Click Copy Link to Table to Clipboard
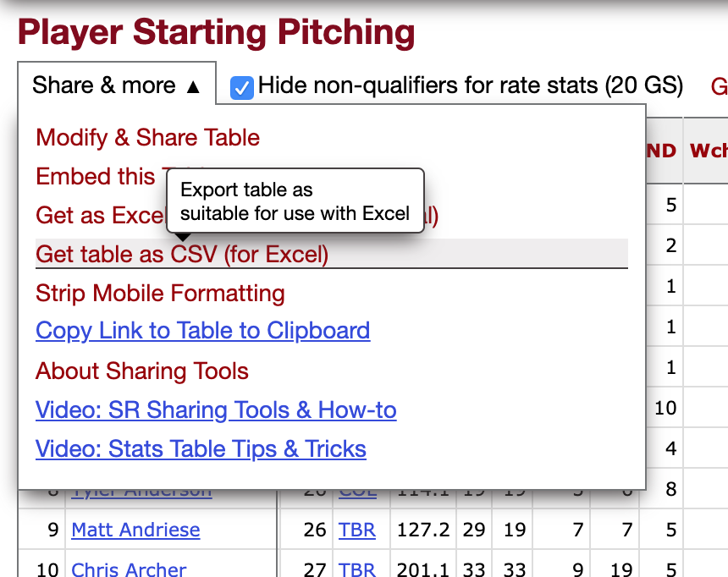Image resolution: width=728 pixels, height=577 pixels. coord(203,331)
